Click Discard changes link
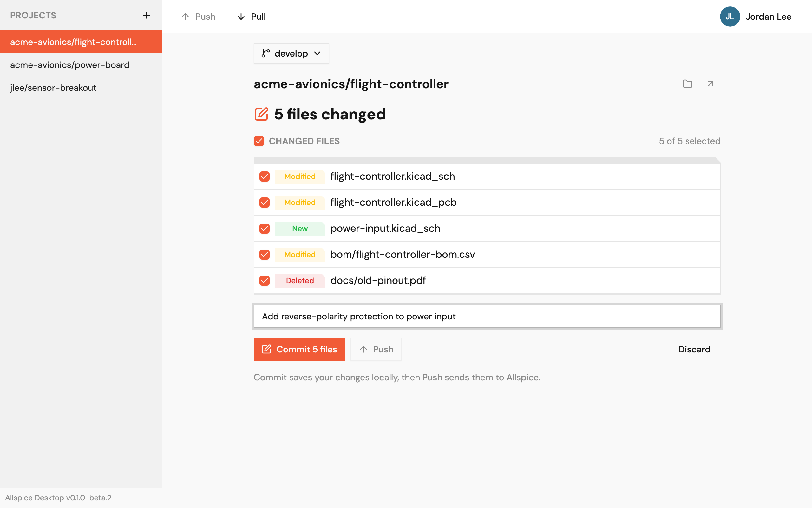 point(694,349)
